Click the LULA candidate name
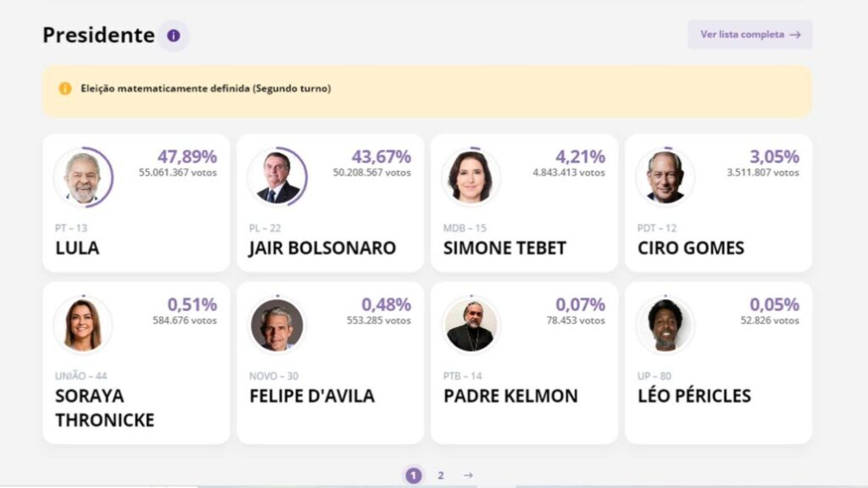This screenshot has width=868, height=488. 77,248
